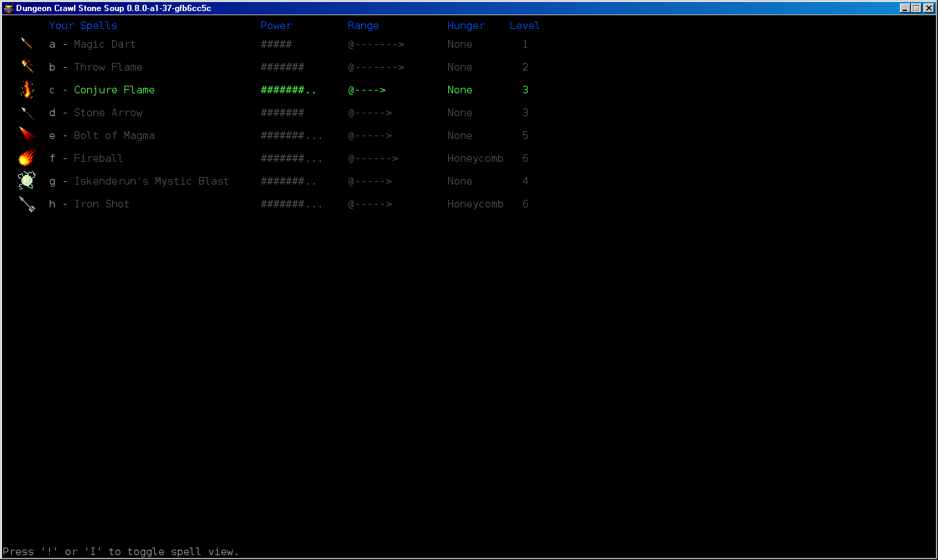Click the power bar for Magic Dart
The width and height of the screenshot is (938, 560).
[276, 44]
